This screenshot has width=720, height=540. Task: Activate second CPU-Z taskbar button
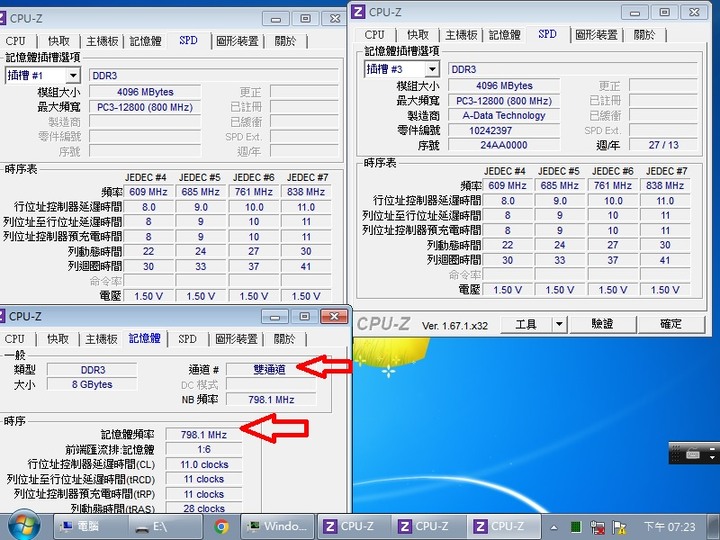point(428,526)
